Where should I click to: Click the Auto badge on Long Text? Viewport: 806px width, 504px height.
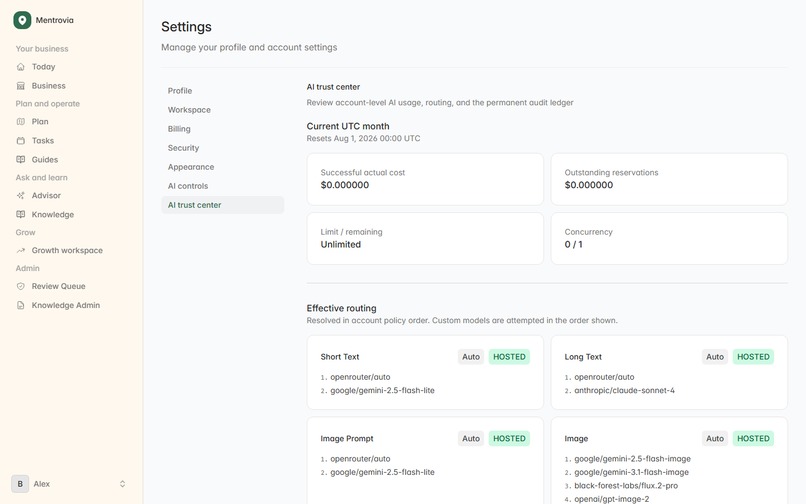click(x=715, y=357)
